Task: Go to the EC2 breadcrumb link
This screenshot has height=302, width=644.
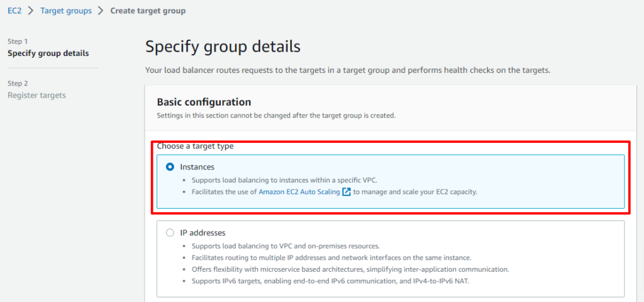Action: click(x=14, y=11)
